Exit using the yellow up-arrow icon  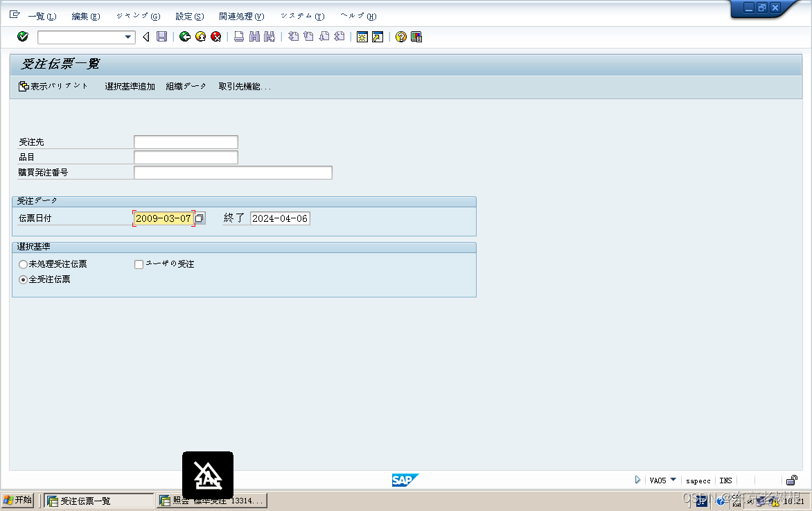pyautogui.click(x=200, y=37)
